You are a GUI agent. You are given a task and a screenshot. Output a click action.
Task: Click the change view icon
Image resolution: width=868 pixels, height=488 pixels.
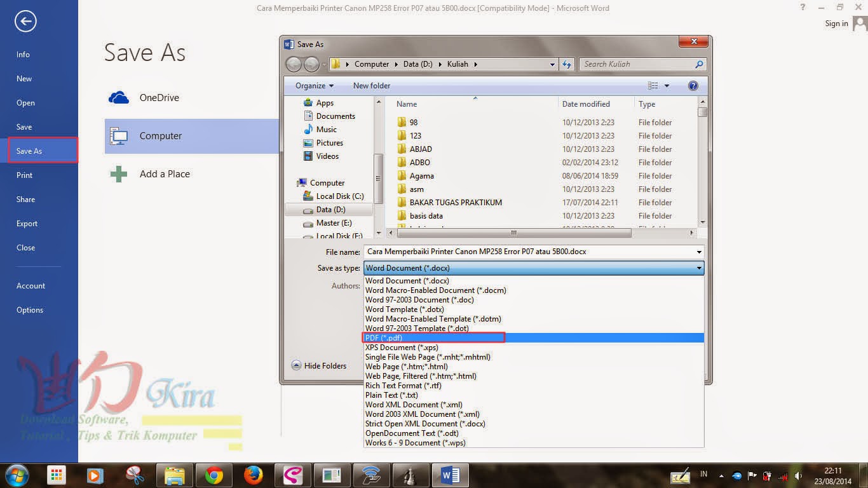tap(653, 86)
